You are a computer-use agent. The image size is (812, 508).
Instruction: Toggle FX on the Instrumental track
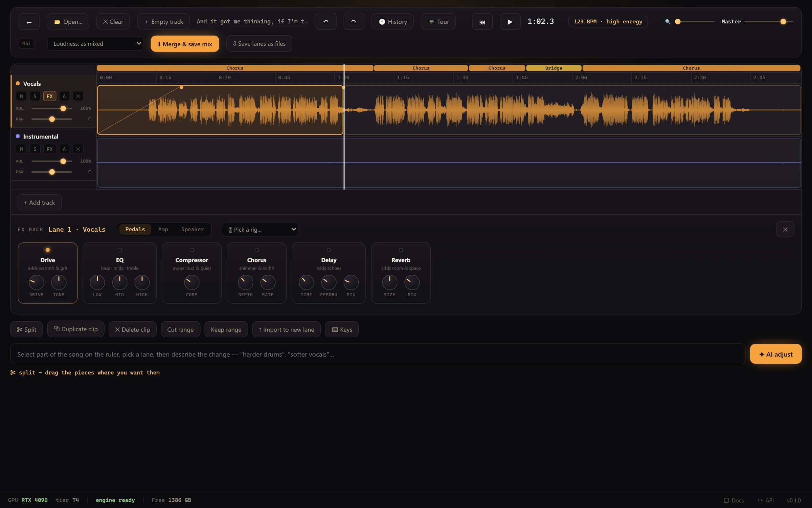pos(50,149)
